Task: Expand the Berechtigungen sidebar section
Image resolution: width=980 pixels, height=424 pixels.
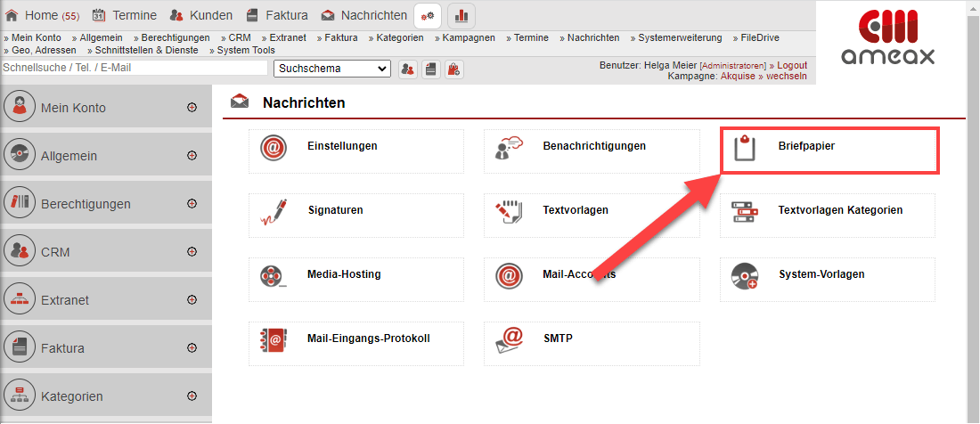Action: click(192, 204)
